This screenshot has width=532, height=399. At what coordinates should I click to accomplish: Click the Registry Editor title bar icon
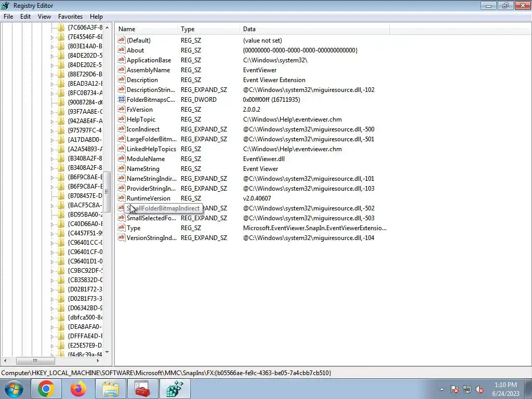(x=5, y=5)
